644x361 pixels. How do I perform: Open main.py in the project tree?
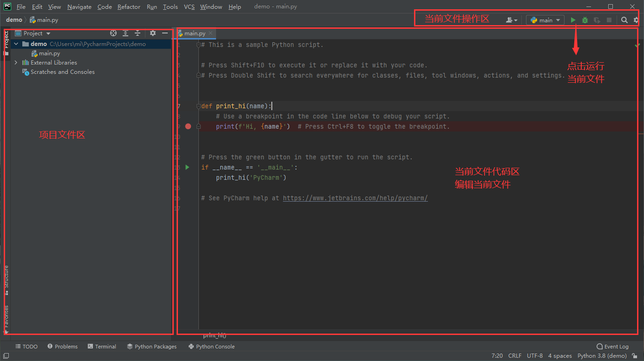[x=49, y=53]
